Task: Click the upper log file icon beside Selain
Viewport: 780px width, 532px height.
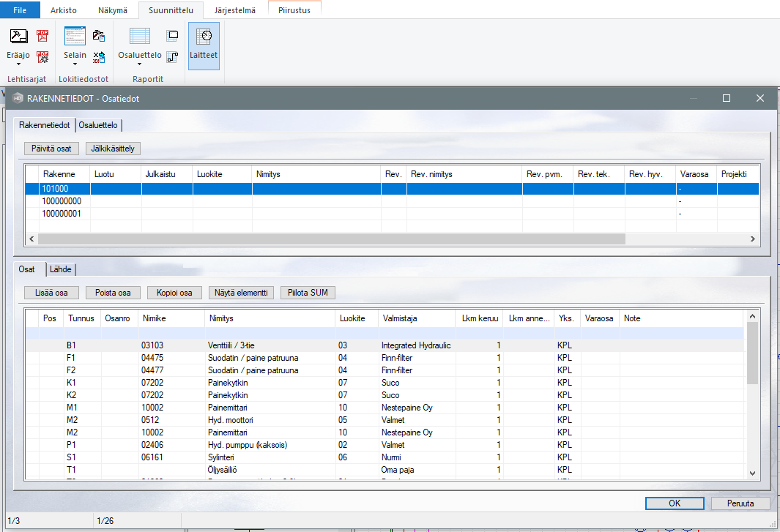Action: click(99, 36)
